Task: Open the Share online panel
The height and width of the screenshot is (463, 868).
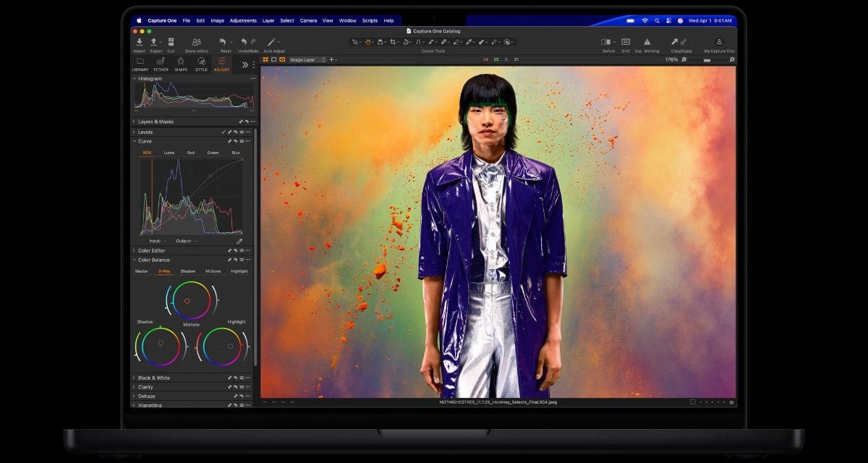Action: (x=197, y=42)
